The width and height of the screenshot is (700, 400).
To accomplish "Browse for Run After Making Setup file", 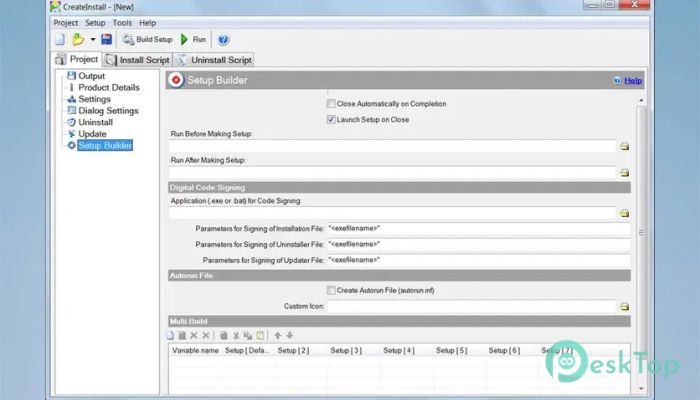I will (625, 173).
